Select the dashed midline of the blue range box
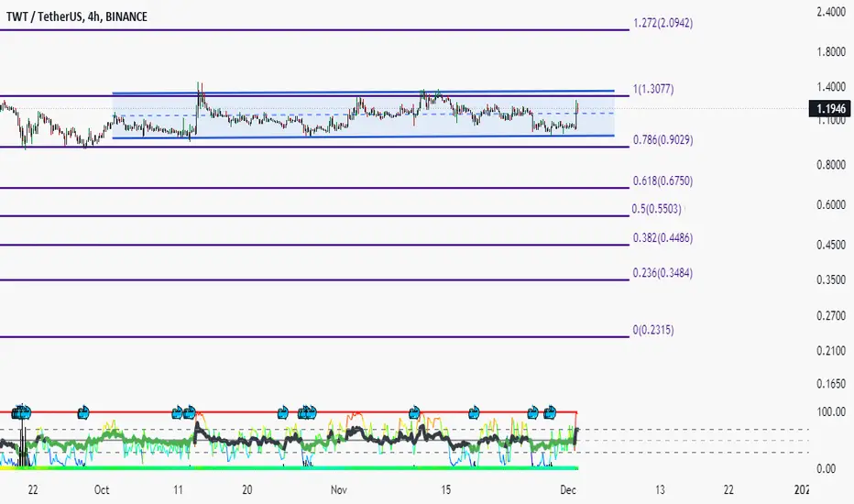The width and height of the screenshot is (854, 504). [363, 115]
